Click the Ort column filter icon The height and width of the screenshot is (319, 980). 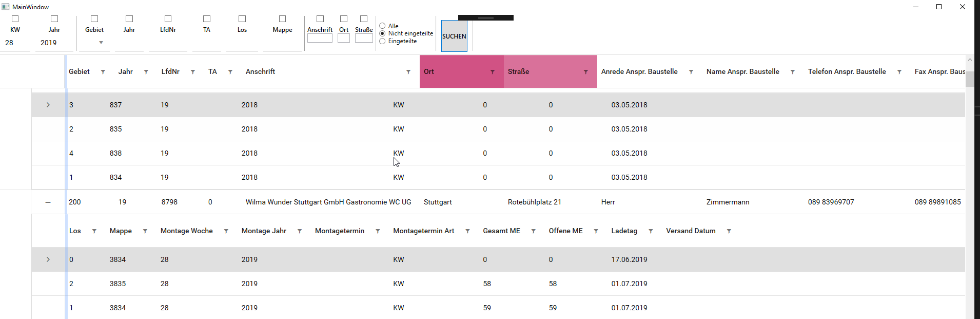click(x=493, y=72)
